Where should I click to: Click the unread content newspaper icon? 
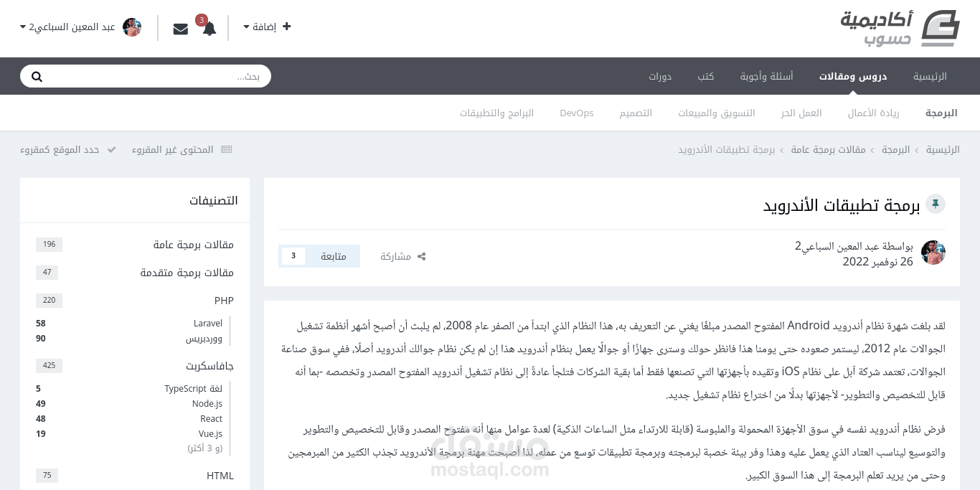coord(226,149)
